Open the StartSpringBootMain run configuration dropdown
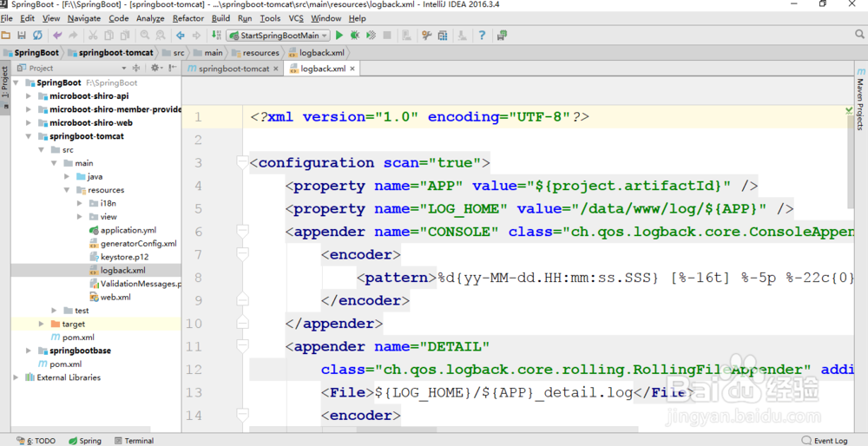 [x=278, y=36]
